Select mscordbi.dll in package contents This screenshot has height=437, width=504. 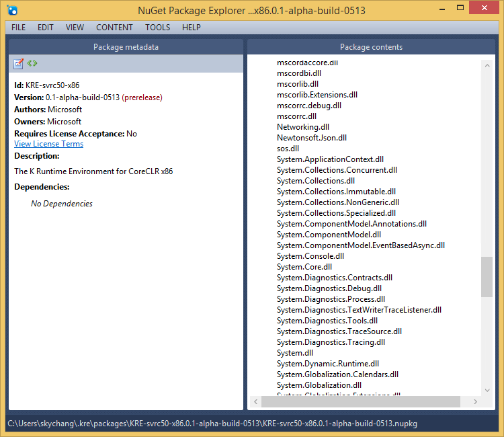coord(299,73)
